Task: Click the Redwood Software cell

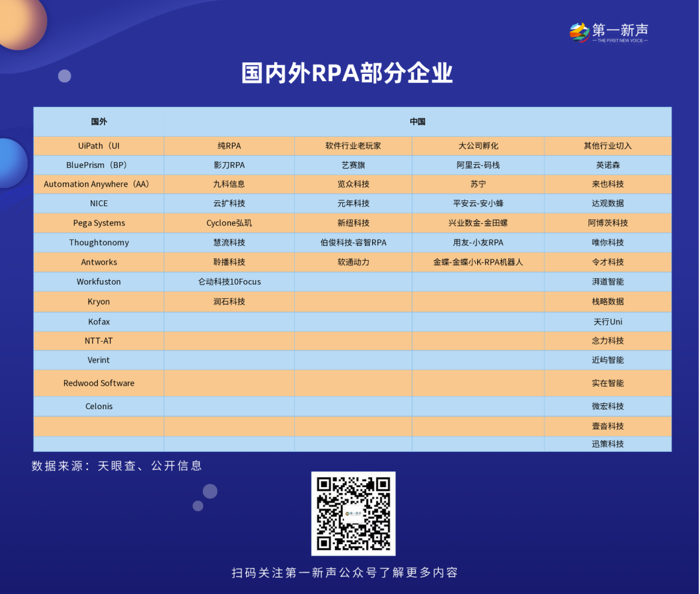Action: 99,383
